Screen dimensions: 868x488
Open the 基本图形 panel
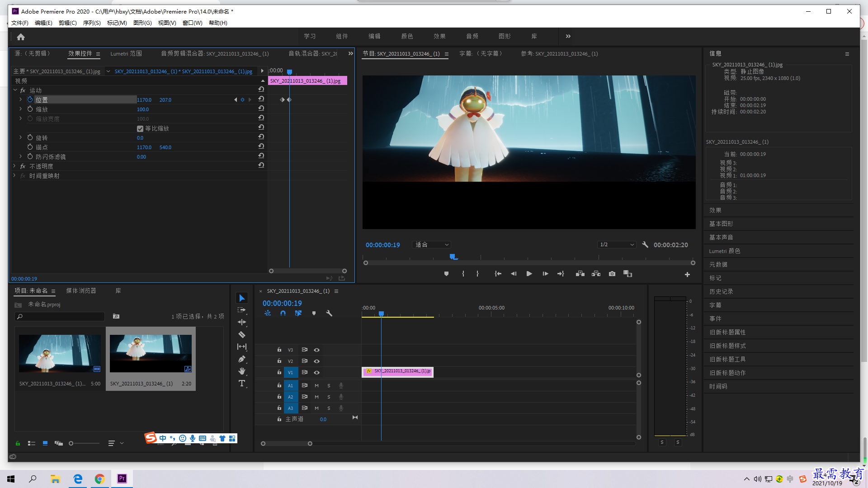(x=721, y=224)
